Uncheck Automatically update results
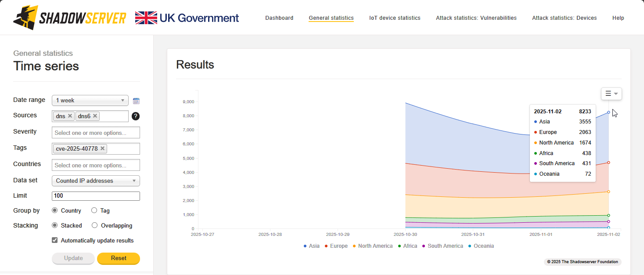The image size is (644, 275). [x=55, y=240]
